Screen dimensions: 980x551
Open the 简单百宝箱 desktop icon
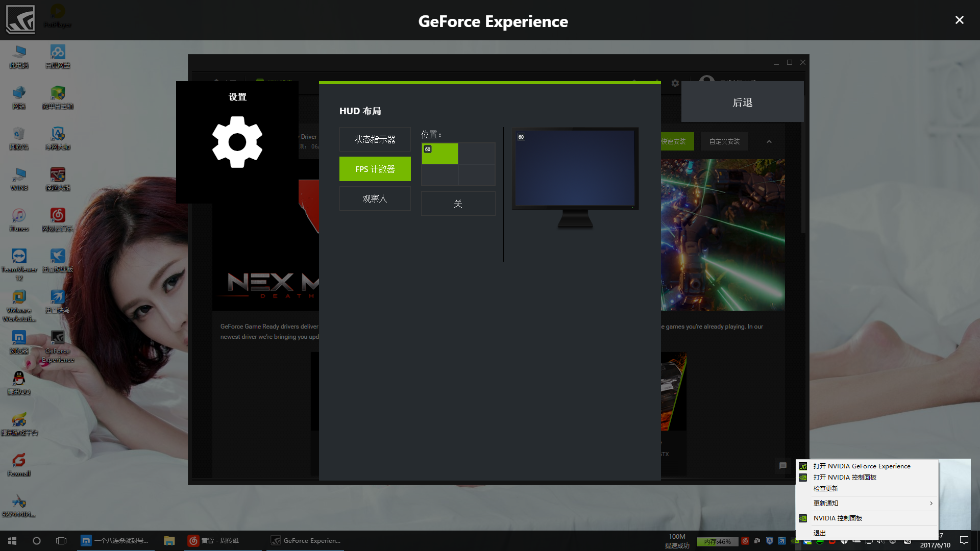[58, 97]
